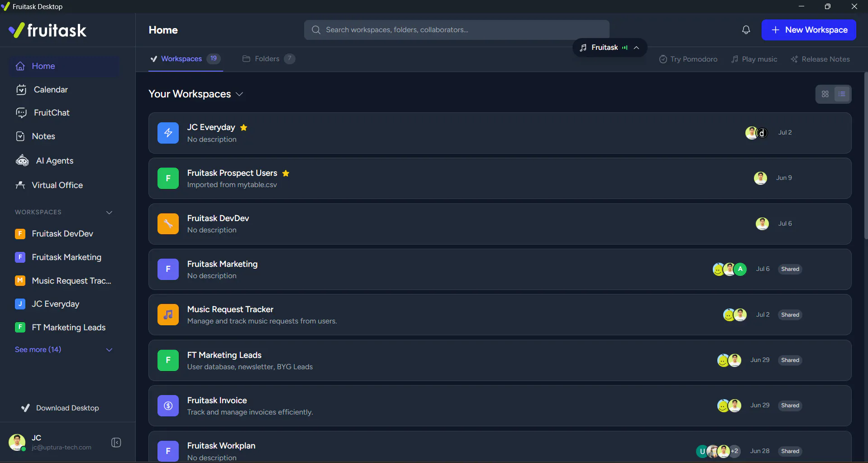Click Try Pomodoro
The height and width of the screenshot is (463, 868).
688,59
